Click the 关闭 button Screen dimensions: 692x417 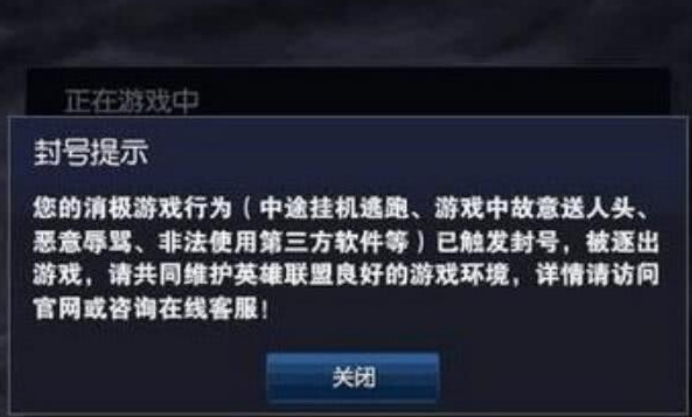(x=353, y=378)
